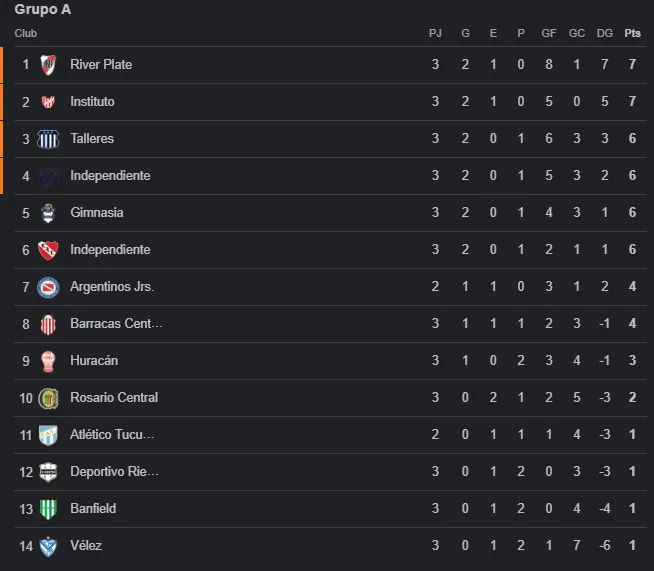Click the Instituto club crest

(48, 102)
